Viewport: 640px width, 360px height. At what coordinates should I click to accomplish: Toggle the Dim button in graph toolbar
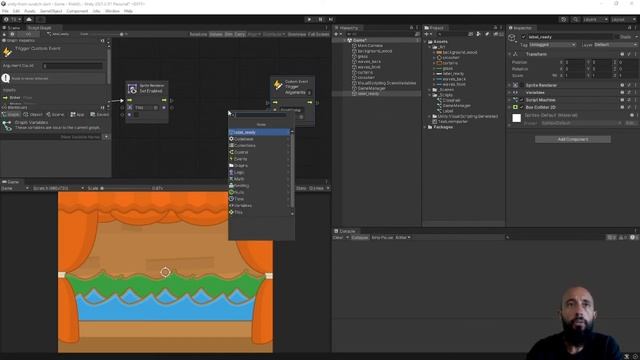[229, 34]
